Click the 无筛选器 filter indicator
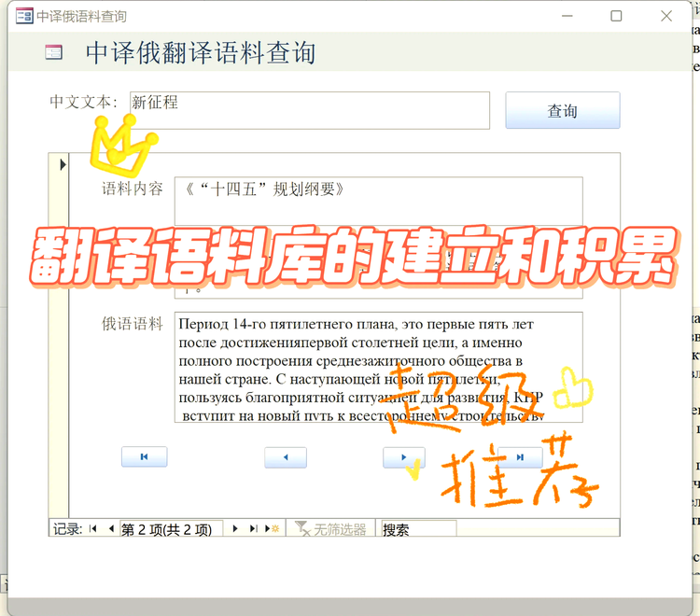The height and width of the screenshot is (616, 700). click(330, 529)
